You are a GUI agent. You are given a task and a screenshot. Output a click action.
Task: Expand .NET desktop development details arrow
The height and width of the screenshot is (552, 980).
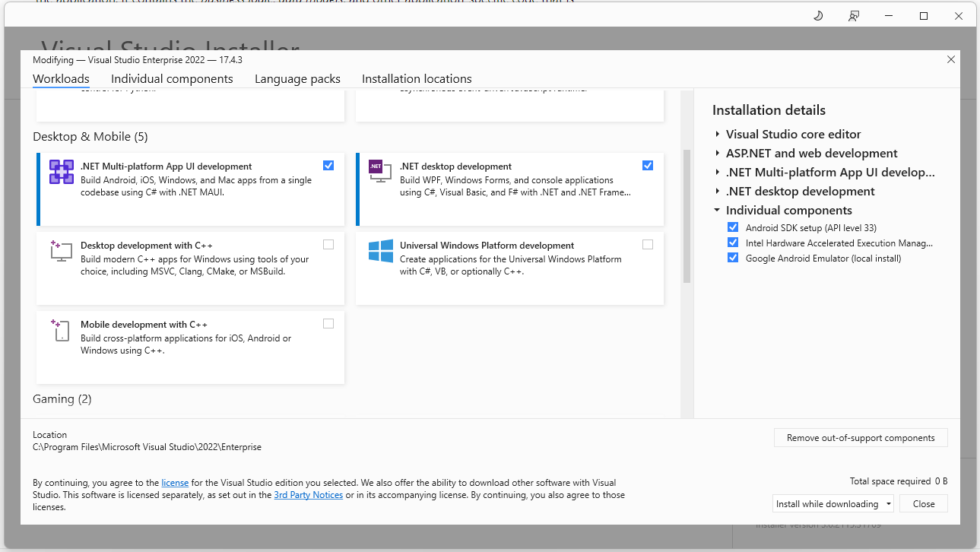pos(717,191)
